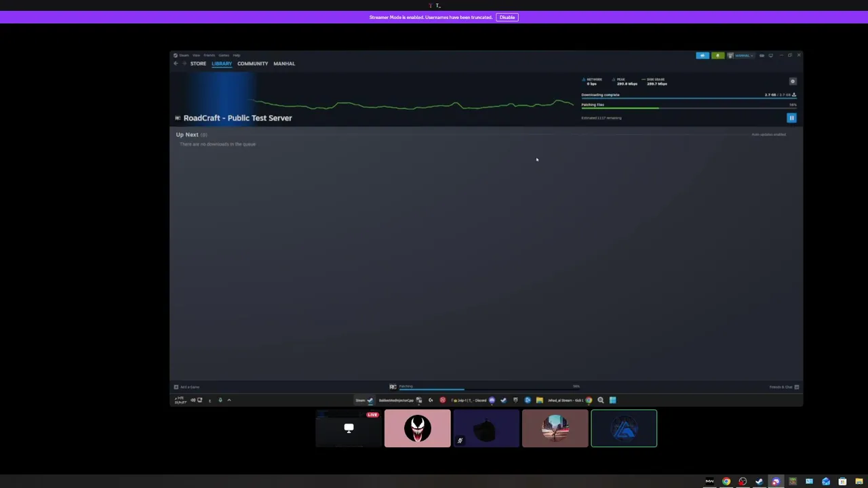
Task: Click the Disk Usage stats label
Action: click(x=656, y=79)
